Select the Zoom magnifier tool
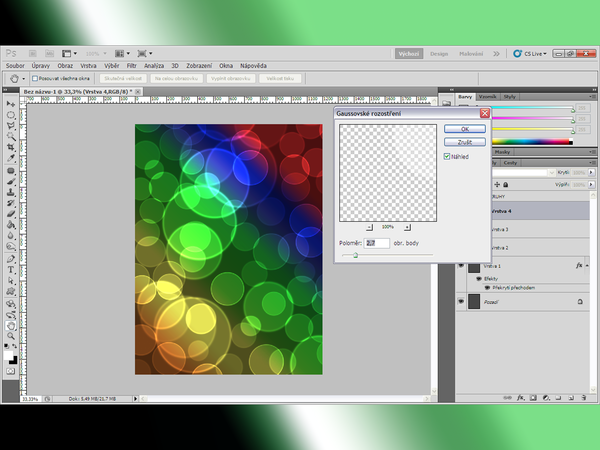The width and height of the screenshot is (600, 450). 11,335
